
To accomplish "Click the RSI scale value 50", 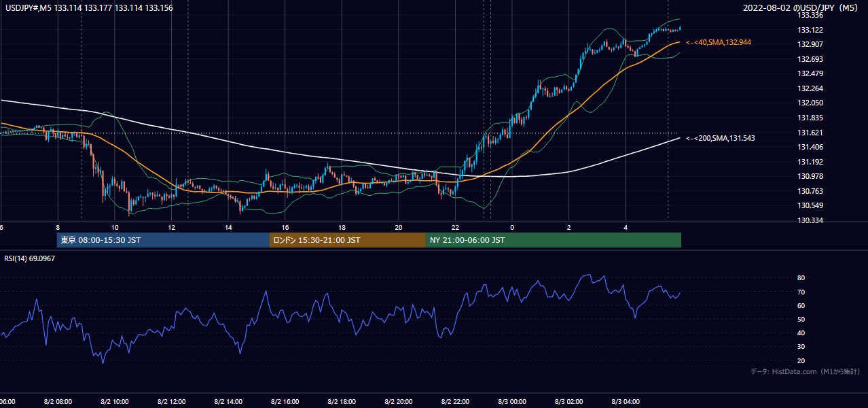I will tap(801, 319).
